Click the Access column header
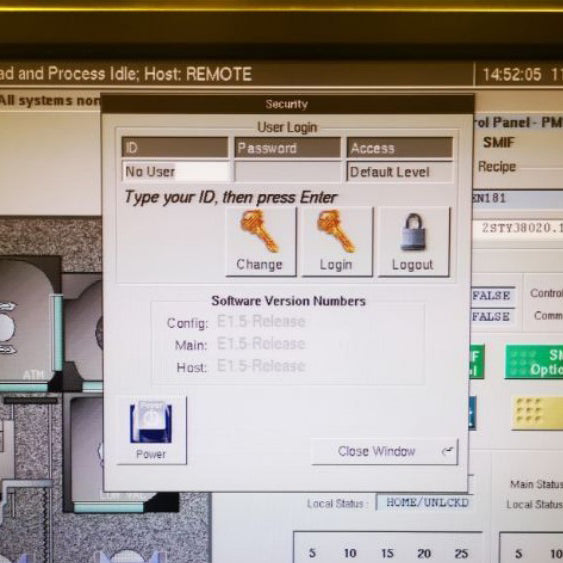 click(399, 148)
